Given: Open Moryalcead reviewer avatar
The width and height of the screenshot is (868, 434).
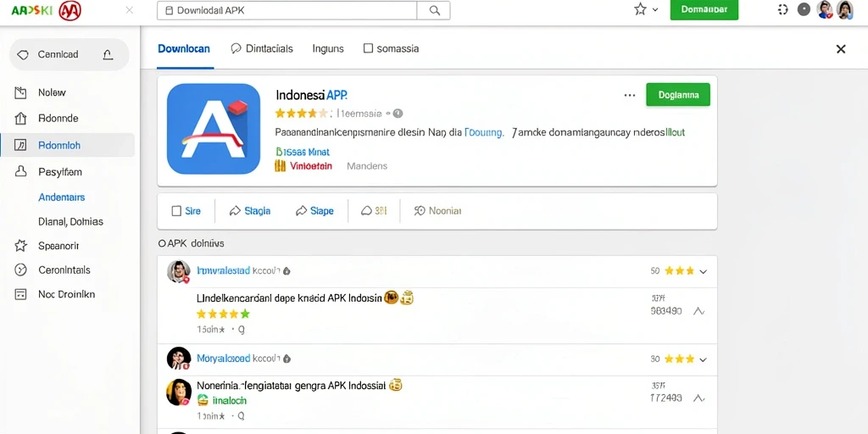Looking at the screenshot, I should [x=179, y=359].
